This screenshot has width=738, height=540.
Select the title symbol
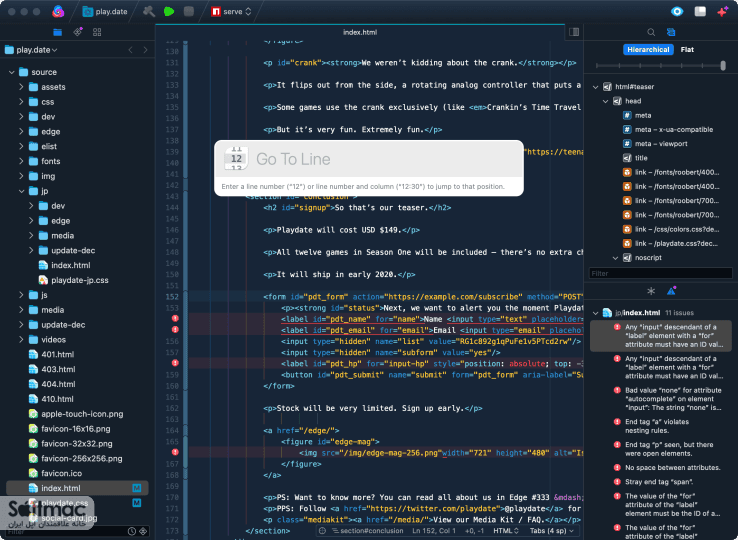click(635, 158)
